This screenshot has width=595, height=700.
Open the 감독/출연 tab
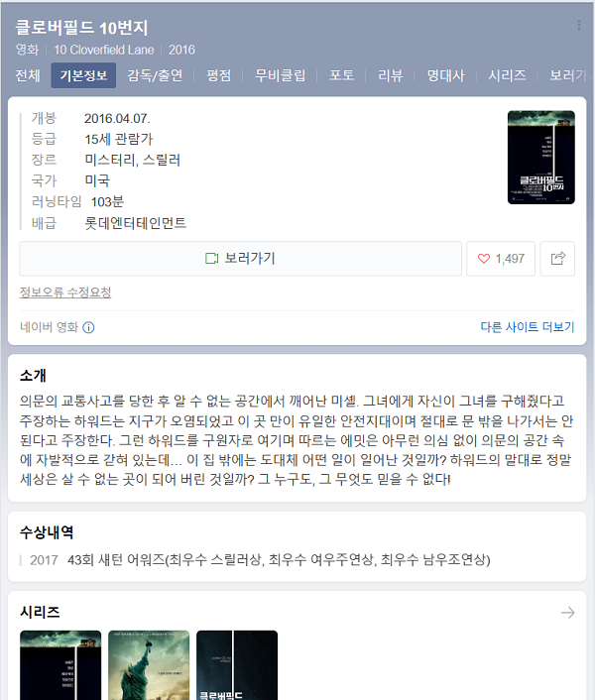[155, 75]
